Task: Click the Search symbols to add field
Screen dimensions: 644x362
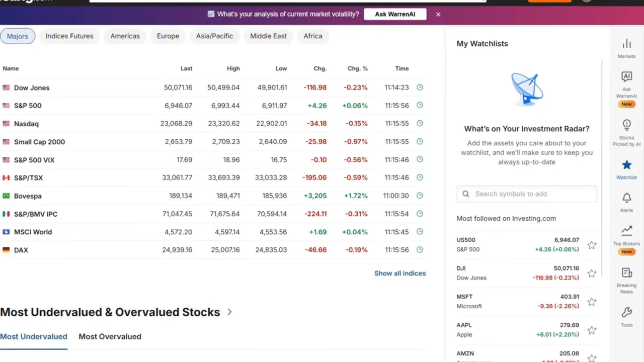Action: click(527, 194)
